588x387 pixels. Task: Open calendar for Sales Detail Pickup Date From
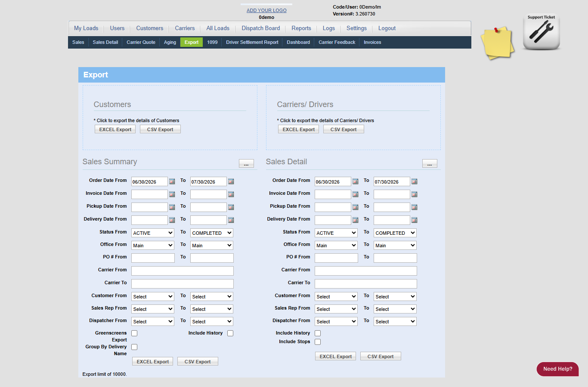356,207
